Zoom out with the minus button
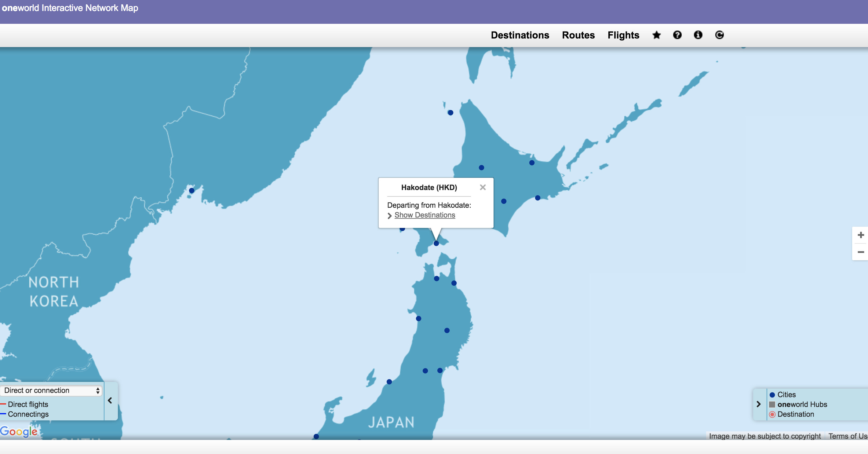 click(x=861, y=252)
